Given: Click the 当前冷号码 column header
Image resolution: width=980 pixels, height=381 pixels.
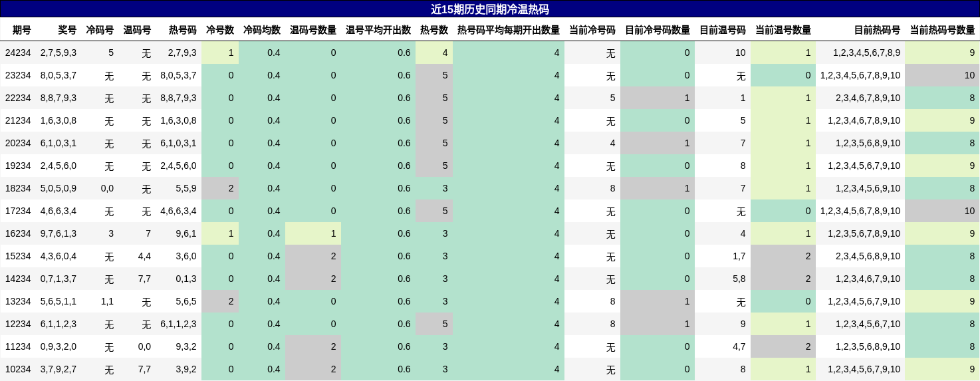Looking at the screenshot, I should [x=592, y=30].
